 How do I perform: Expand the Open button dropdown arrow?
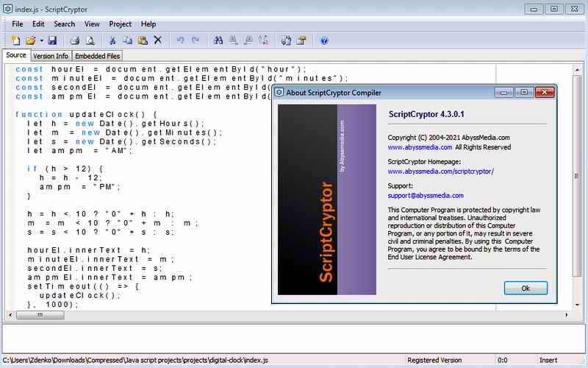coord(41,40)
